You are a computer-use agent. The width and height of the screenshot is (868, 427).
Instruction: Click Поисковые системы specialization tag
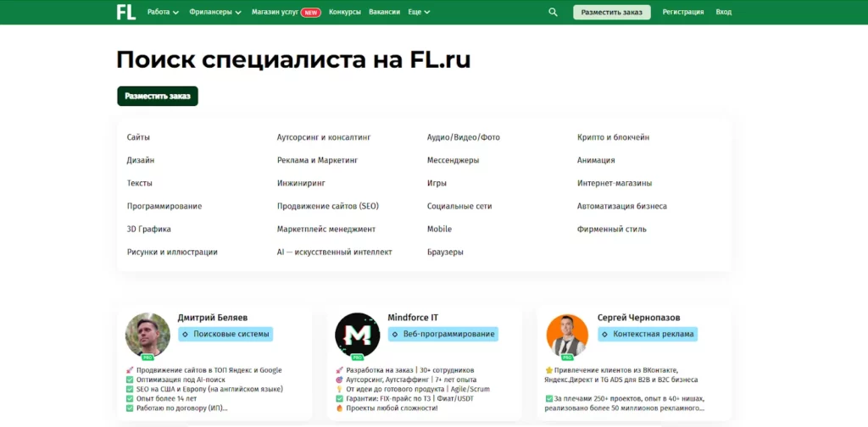coord(225,334)
